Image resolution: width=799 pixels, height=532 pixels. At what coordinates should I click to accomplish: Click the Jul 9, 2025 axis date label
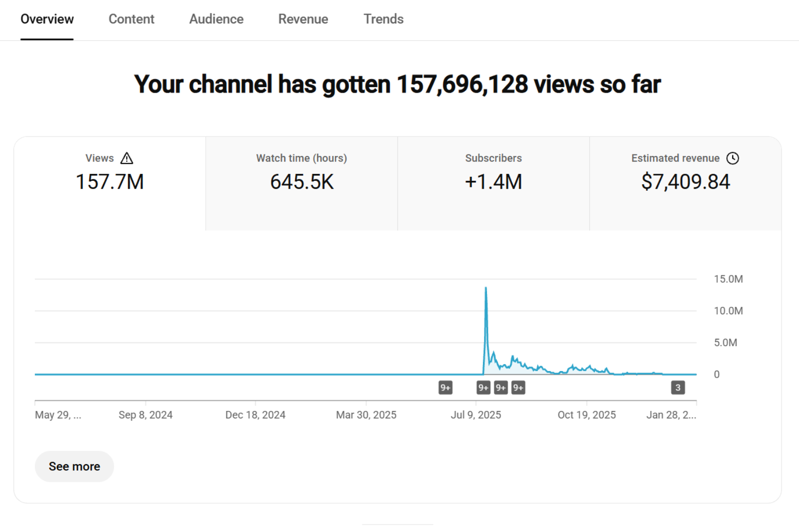476,415
